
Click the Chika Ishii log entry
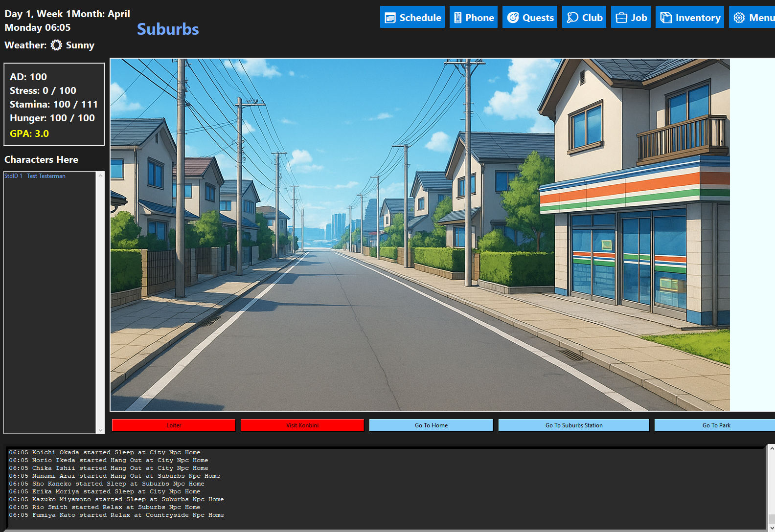tap(109, 468)
